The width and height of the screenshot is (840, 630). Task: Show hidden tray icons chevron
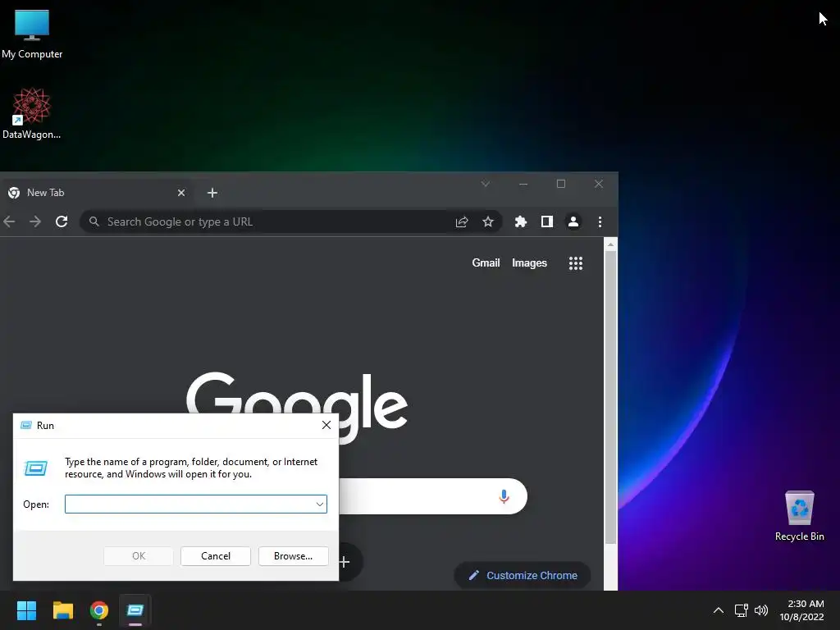[x=719, y=610]
